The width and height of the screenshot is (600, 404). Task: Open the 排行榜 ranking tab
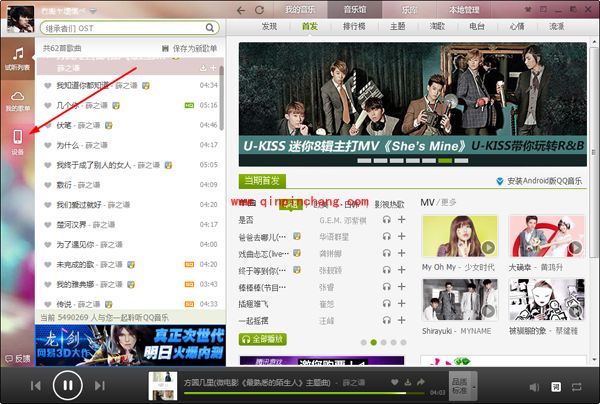(x=354, y=27)
